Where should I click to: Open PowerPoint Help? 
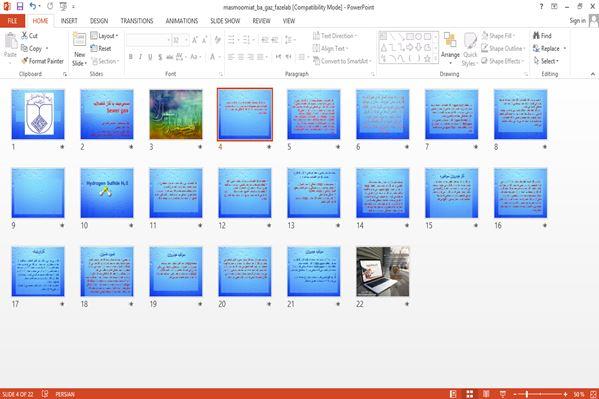[541, 6]
